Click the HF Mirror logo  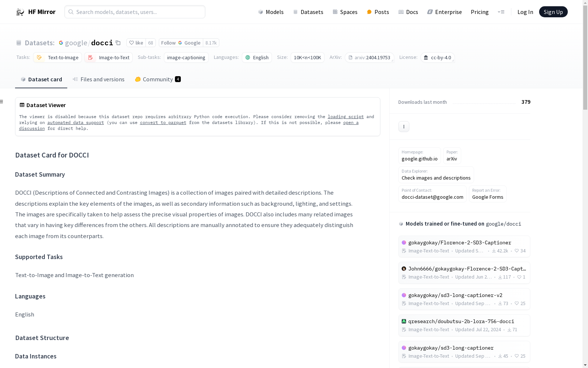coord(36,12)
